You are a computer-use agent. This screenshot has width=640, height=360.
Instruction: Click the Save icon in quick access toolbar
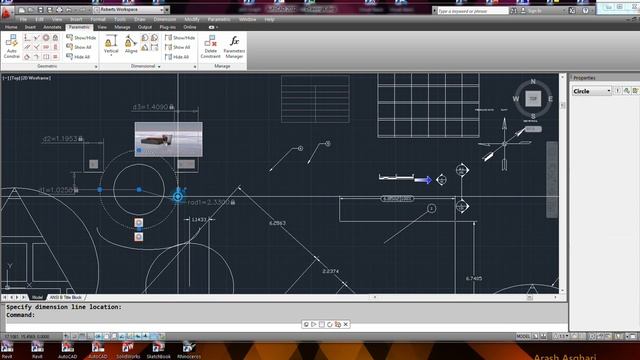tap(40, 10)
